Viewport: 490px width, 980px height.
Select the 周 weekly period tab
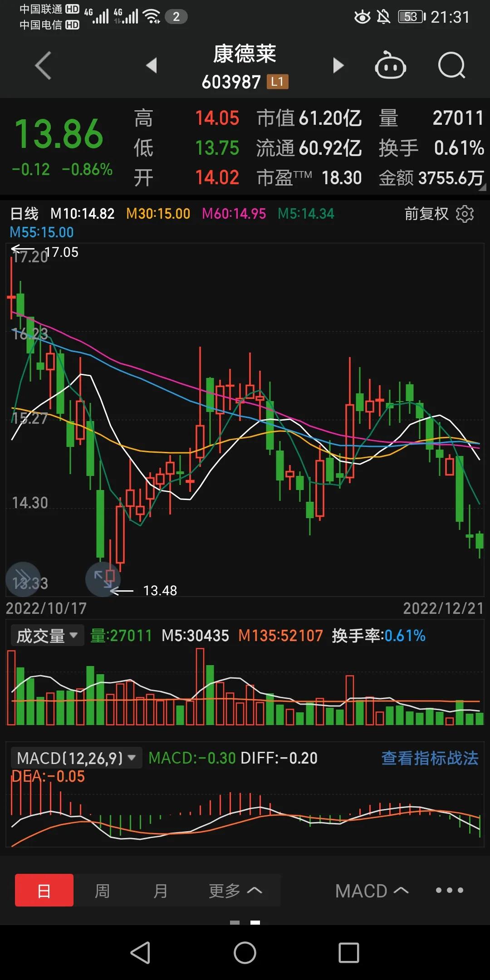(x=102, y=891)
